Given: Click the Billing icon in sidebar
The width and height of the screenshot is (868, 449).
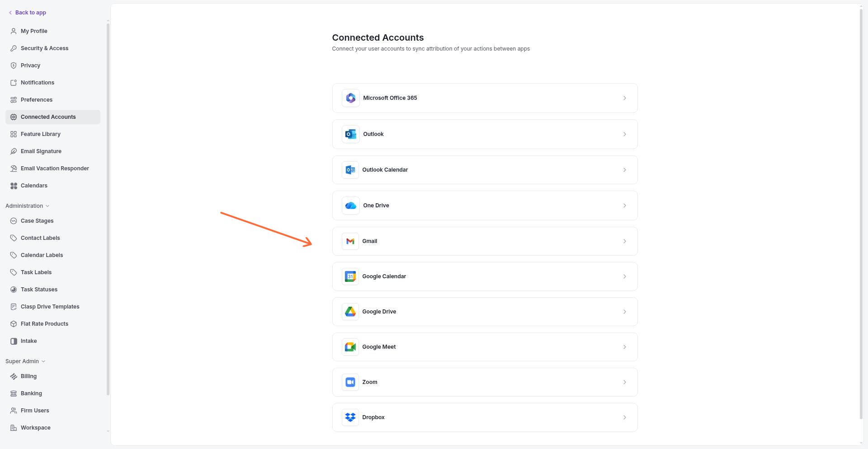Looking at the screenshot, I should (x=14, y=376).
